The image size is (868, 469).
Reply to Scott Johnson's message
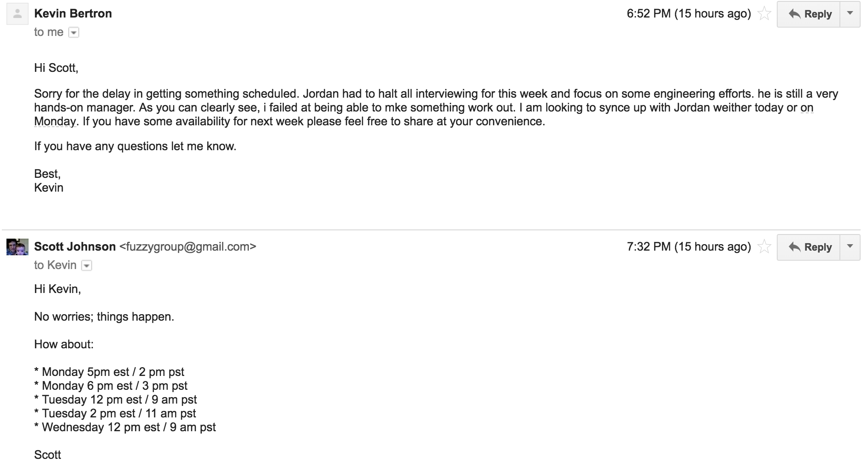tap(809, 247)
